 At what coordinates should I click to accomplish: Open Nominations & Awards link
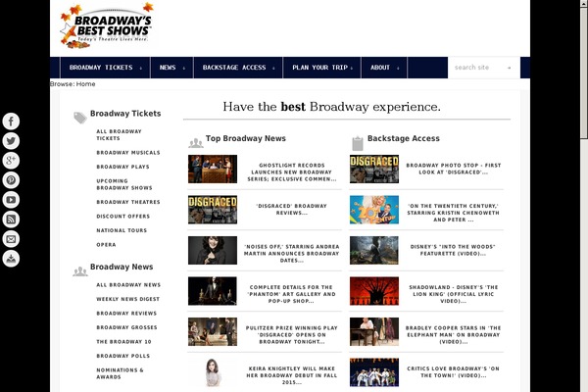pyautogui.click(x=120, y=373)
